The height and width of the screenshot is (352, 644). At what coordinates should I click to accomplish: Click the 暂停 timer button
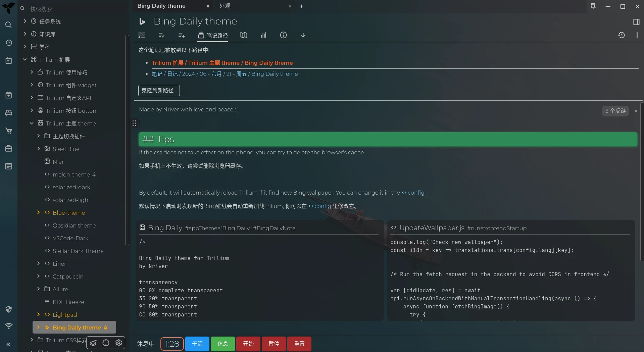click(274, 344)
